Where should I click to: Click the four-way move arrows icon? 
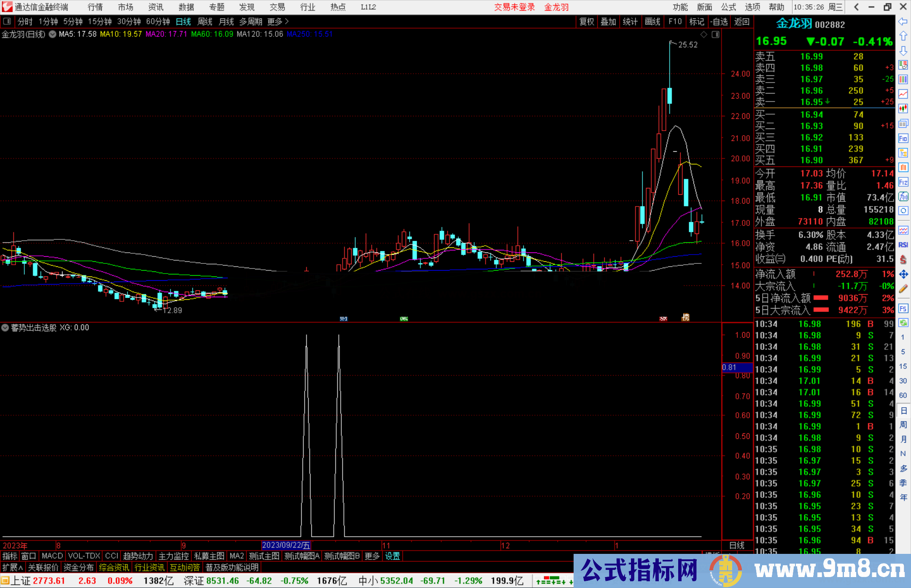(x=903, y=274)
